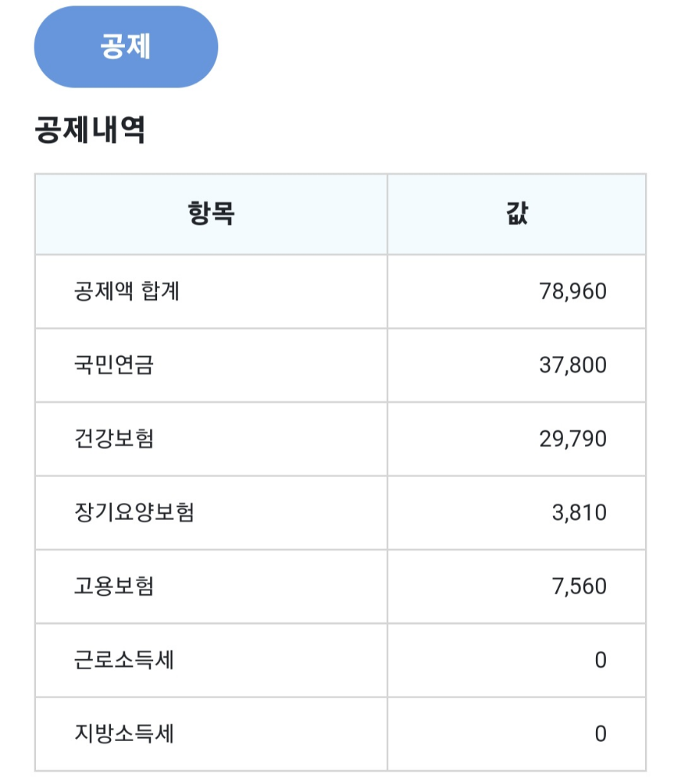The height and width of the screenshot is (784, 681).
Task: Select the 0 value beside 지방소득세
Action: (601, 734)
